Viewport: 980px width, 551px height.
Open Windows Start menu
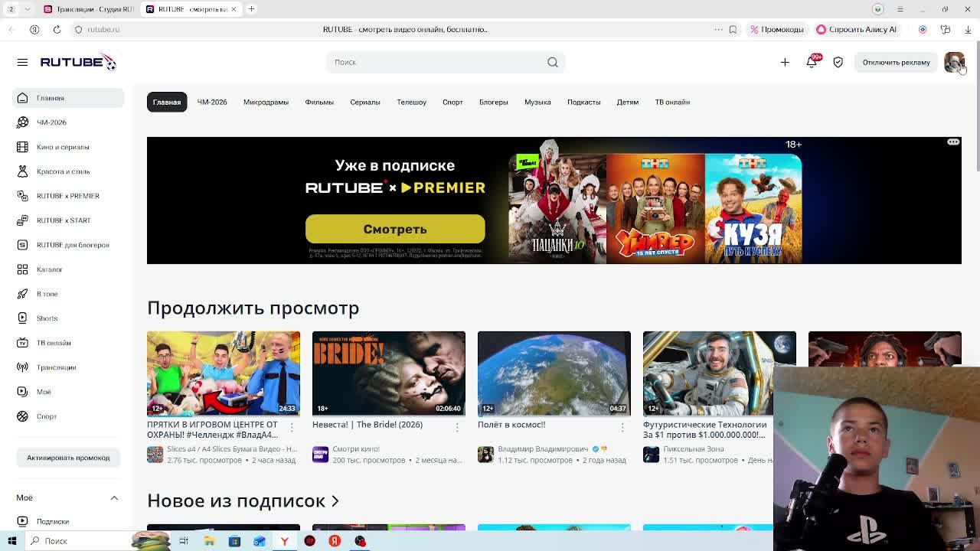click(12, 541)
